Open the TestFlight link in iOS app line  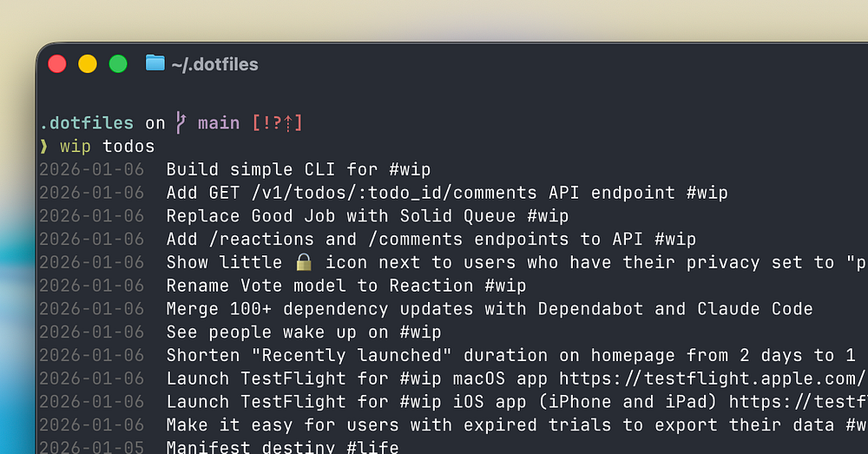point(799,402)
